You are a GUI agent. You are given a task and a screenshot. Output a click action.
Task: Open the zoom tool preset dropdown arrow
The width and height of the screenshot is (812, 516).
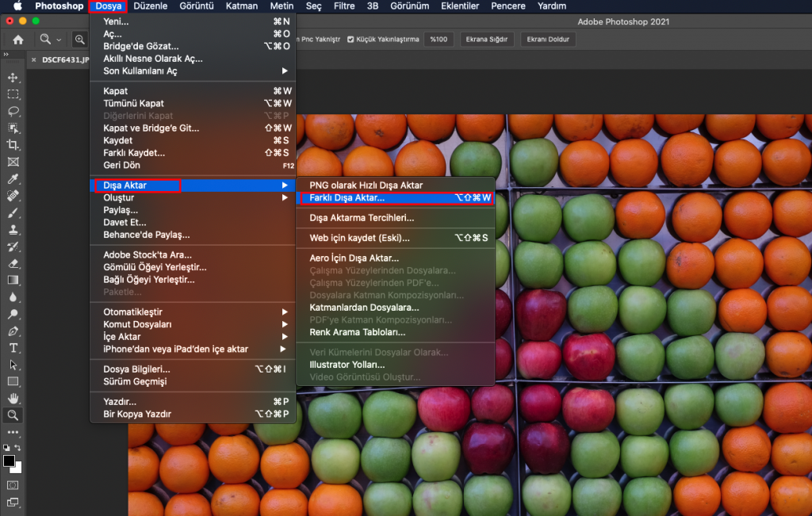click(59, 40)
